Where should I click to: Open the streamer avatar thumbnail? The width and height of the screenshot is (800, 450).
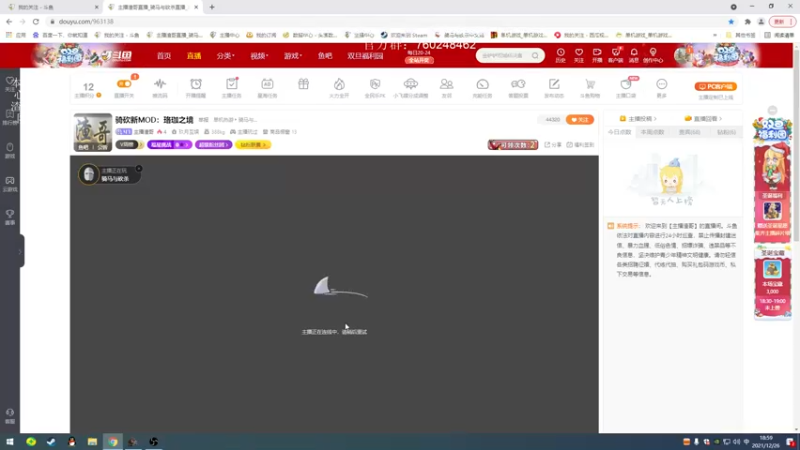click(92, 132)
